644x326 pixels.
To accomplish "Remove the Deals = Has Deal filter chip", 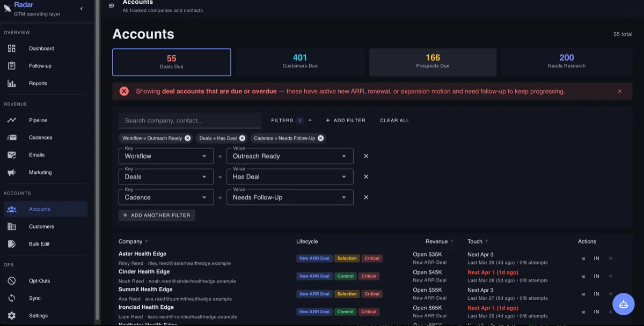I will 242,138.
